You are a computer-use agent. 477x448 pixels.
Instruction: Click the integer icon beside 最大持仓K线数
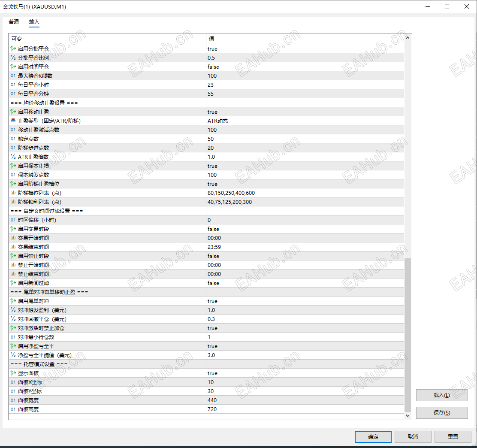point(13,76)
